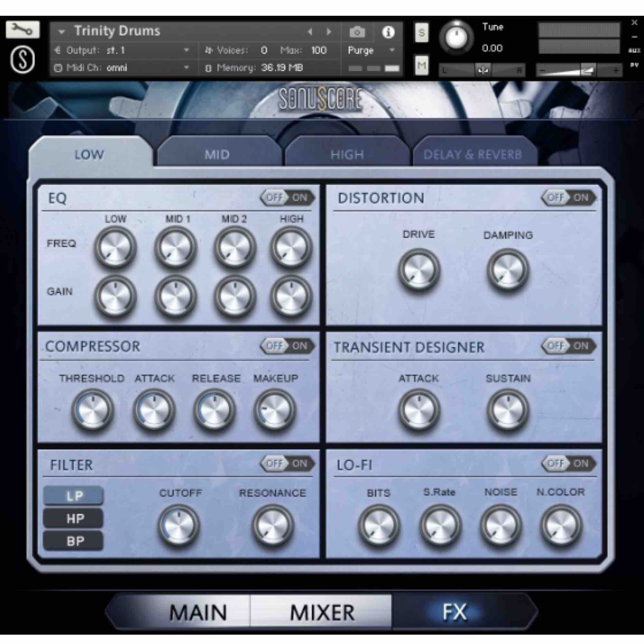Viewport: 644px width, 644px height.
Task: Solo the instrument with the S button
Action: [421, 33]
